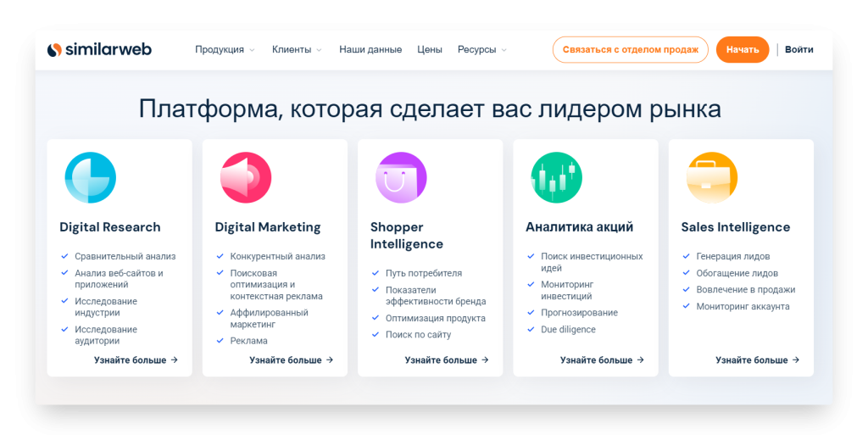Expand the Ресурсы dropdown menu
This screenshot has width=868, height=435.
(481, 50)
